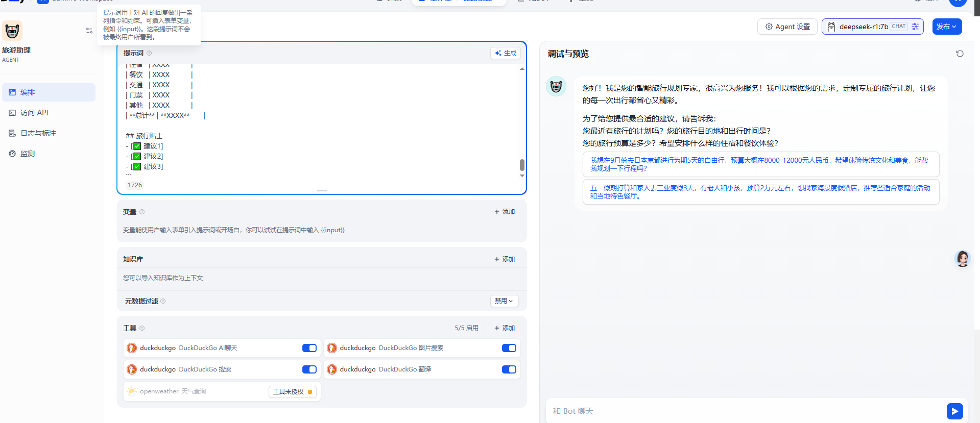Image resolution: width=980 pixels, height=423 pixels.
Task: Open the 禁用 metadata filter dropdown
Action: click(x=504, y=301)
